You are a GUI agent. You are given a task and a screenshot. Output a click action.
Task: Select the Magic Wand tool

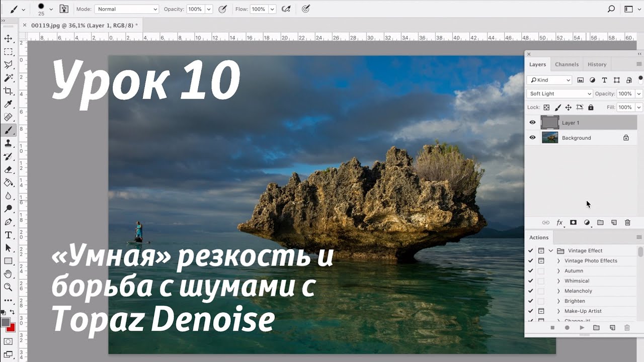(x=8, y=78)
